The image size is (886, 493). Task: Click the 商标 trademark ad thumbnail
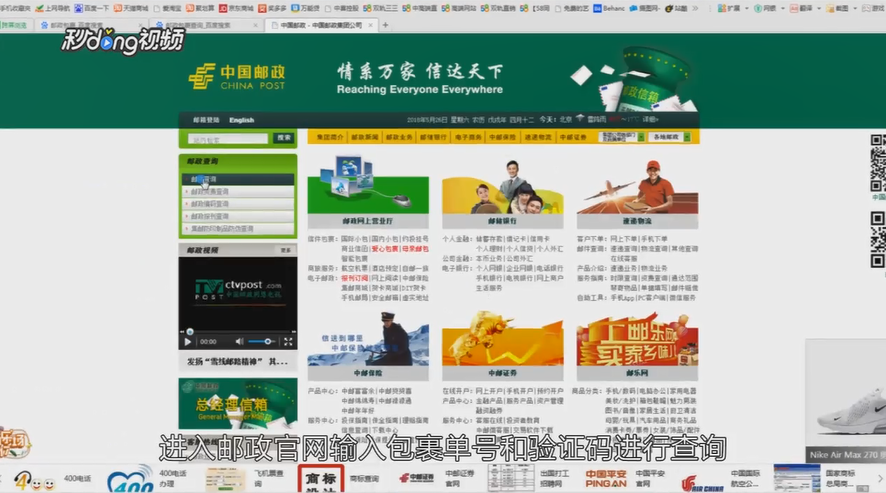tap(321, 479)
